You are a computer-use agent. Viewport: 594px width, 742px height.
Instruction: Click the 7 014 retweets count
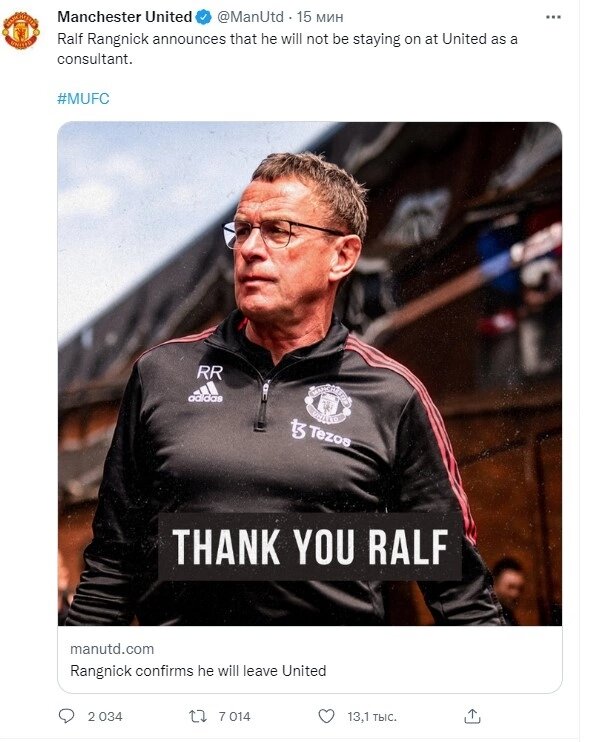(234, 716)
